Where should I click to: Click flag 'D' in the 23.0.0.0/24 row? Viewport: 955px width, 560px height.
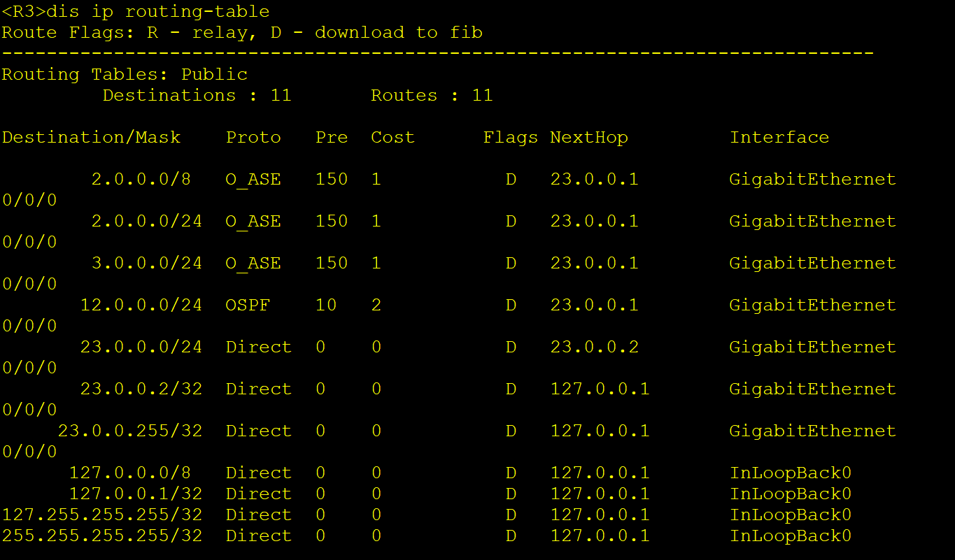[x=511, y=347]
